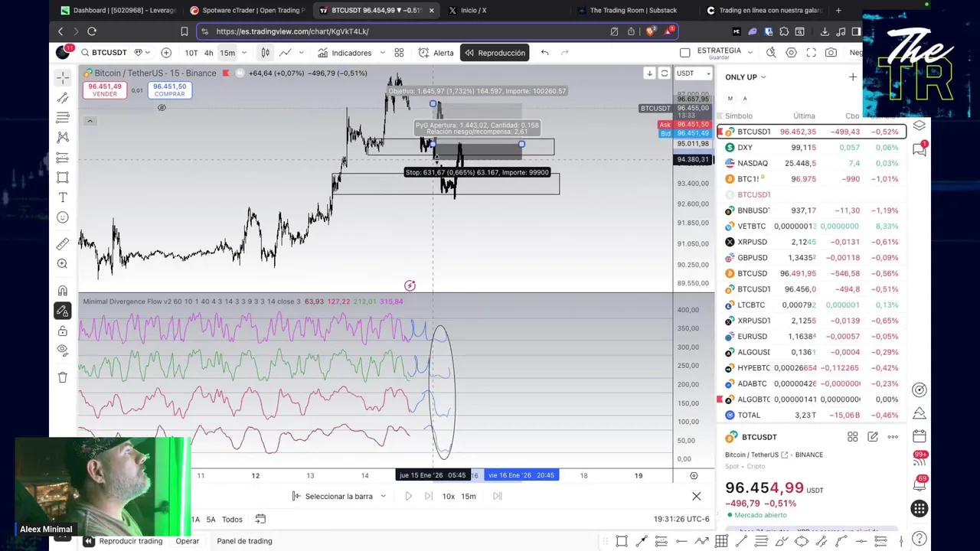The image size is (980, 551).
Task: Close the replay toolbar
Action: tap(696, 496)
